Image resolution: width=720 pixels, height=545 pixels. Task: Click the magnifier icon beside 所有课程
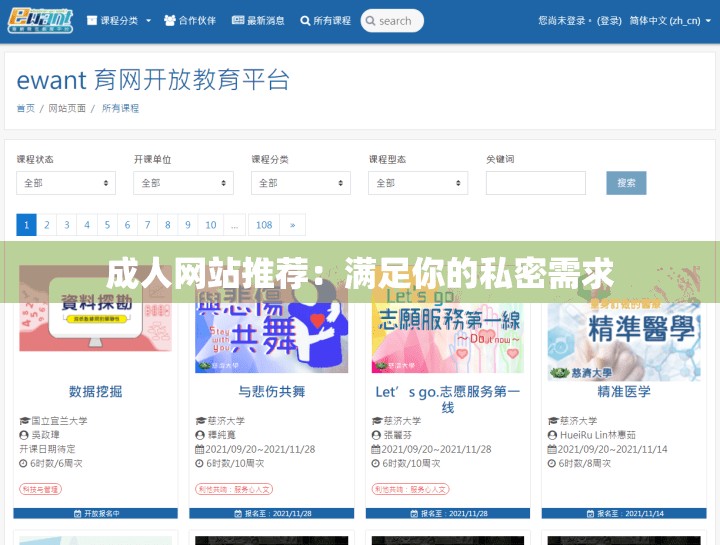point(305,21)
